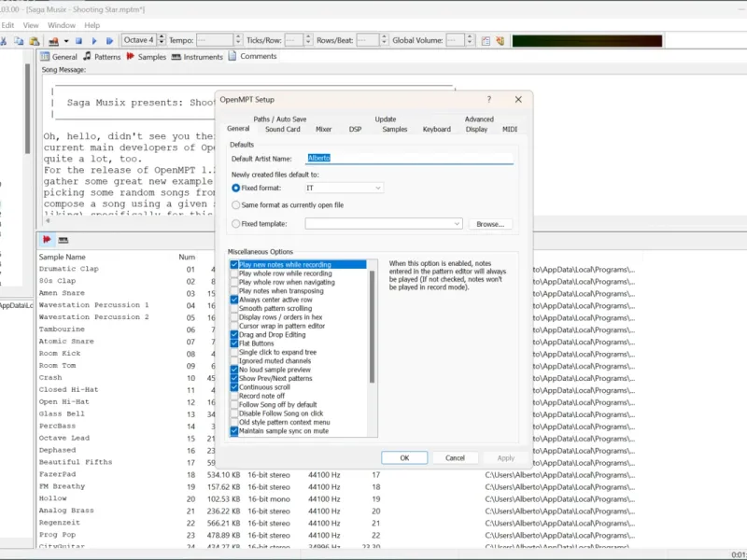Enable Smooth pattern scrolling

click(x=234, y=308)
